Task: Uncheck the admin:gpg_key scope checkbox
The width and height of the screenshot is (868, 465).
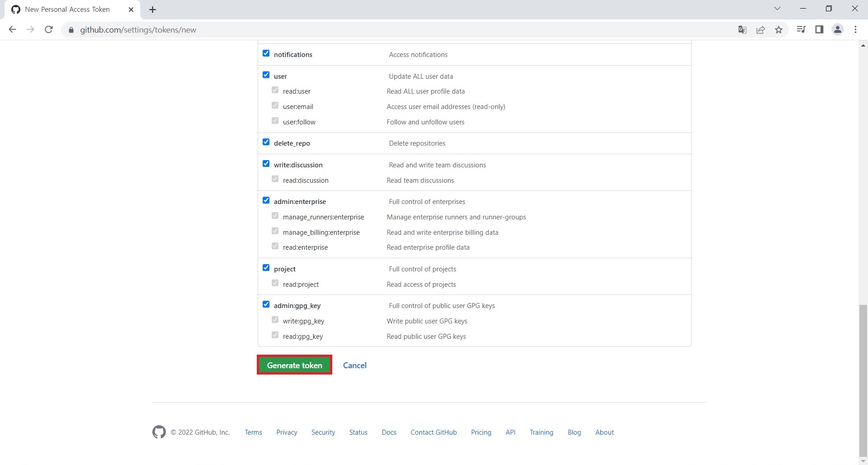Action: click(266, 304)
